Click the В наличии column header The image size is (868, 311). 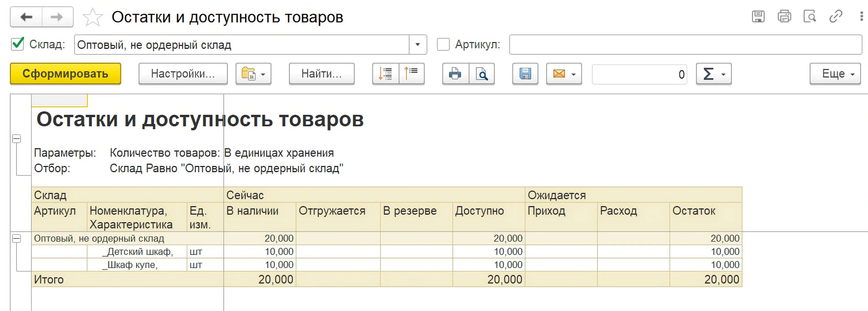point(260,217)
